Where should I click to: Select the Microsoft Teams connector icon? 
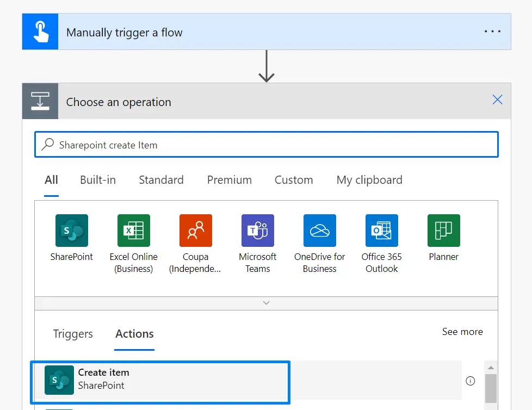coord(258,231)
